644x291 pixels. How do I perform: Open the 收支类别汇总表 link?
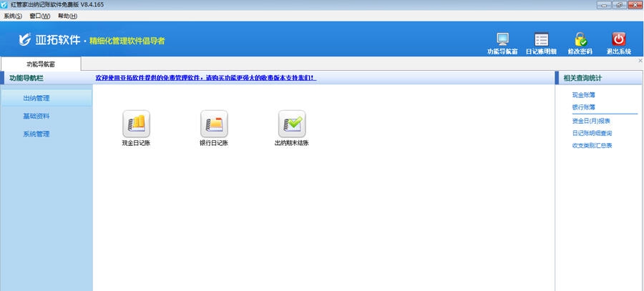click(592, 146)
